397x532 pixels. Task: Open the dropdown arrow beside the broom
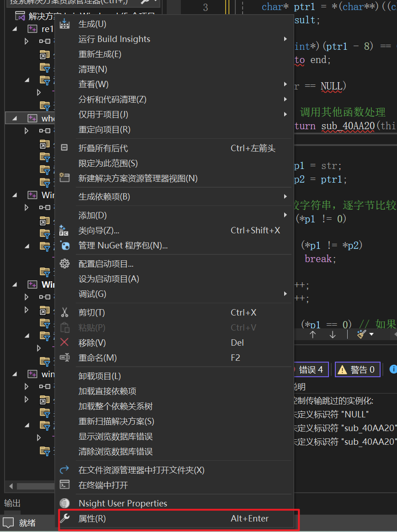click(x=371, y=335)
